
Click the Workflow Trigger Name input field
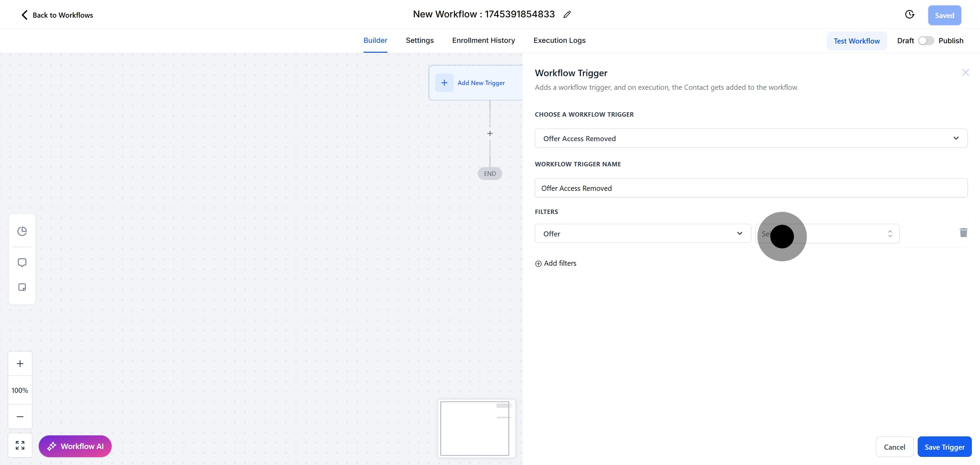pos(751,188)
